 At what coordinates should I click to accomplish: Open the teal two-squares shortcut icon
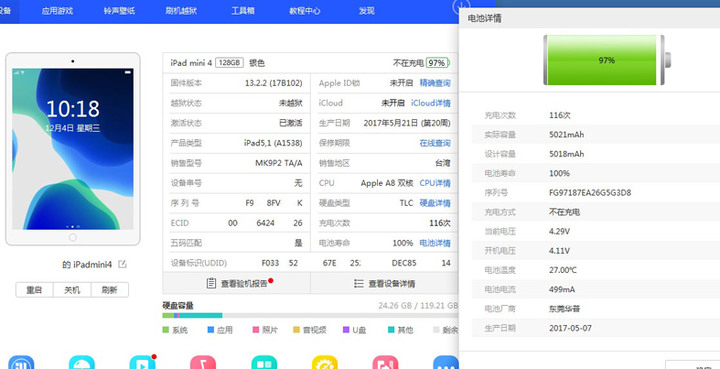(x=264, y=363)
